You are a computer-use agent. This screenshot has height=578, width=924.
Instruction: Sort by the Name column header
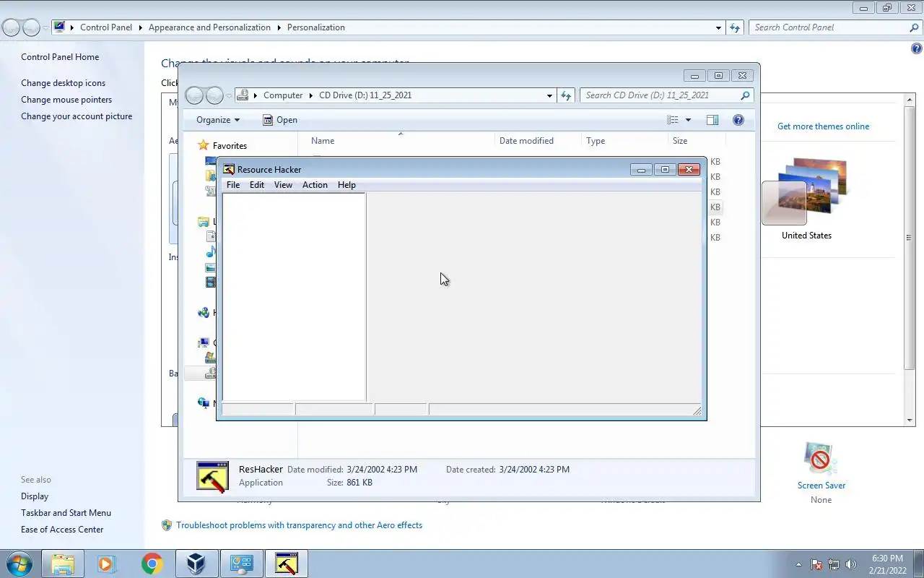click(323, 141)
